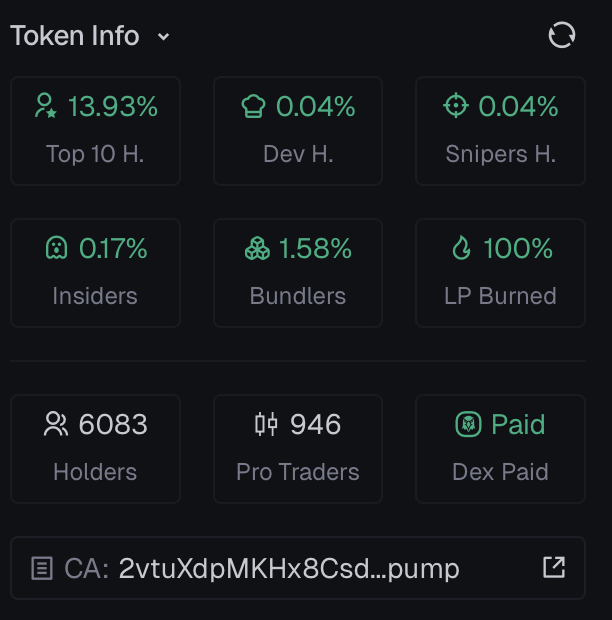Select the Top 10 H. label

pos(96,154)
